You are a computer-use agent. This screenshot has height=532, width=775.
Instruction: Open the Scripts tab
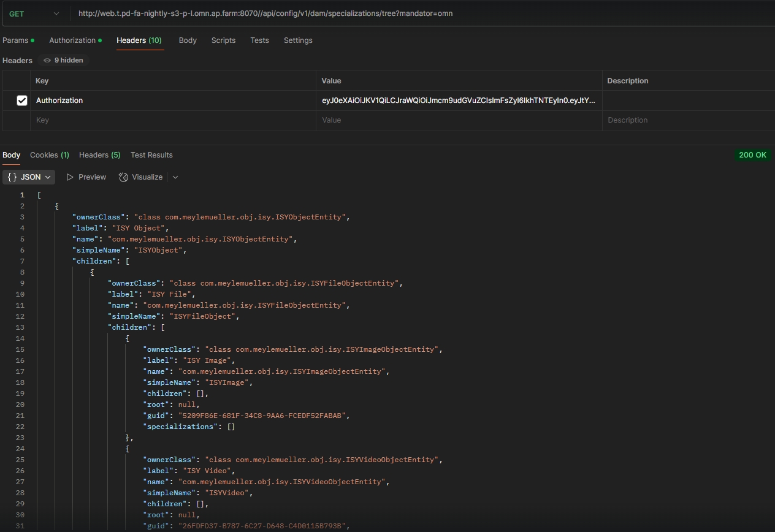coord(223,40)
